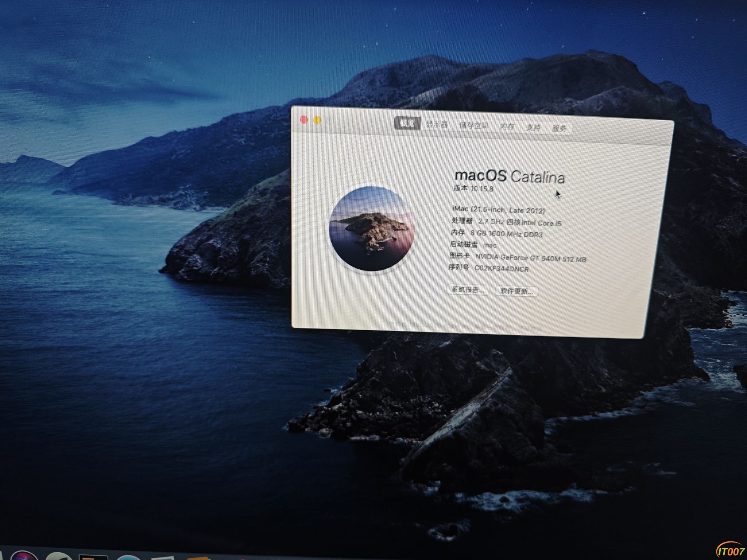Click the startup disk value "mac"
This screenshot has width=747, height=560.
490,245
